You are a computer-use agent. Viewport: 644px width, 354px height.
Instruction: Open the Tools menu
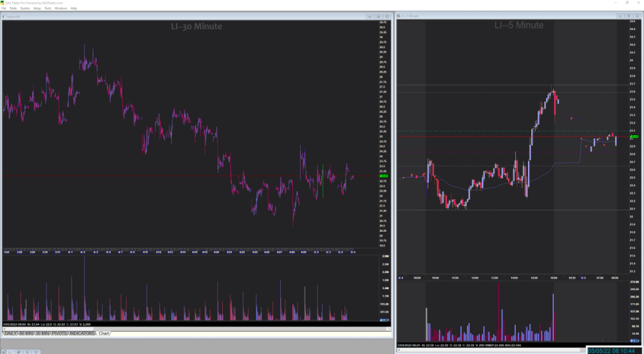click(48, 8)
